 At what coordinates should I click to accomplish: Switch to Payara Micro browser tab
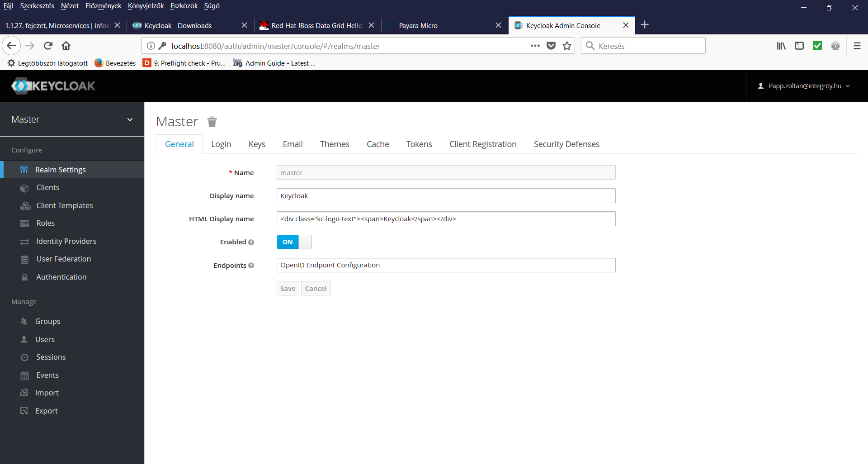click(444, 26)
